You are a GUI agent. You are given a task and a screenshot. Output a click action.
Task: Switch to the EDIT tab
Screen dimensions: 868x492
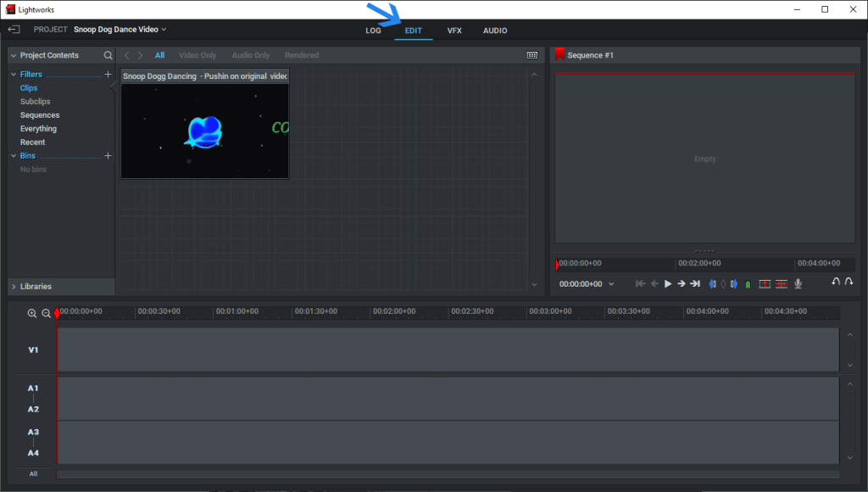point(413,31)
